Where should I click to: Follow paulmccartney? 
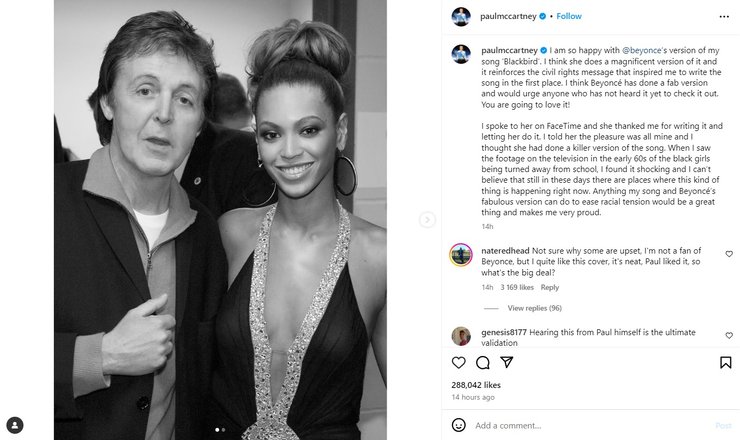tap(569, 17)
